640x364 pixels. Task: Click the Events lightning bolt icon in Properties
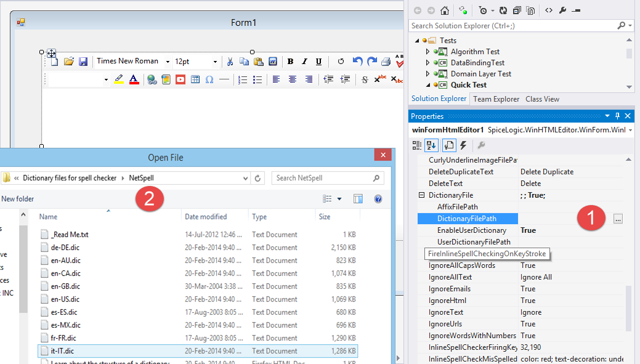[x=463, y=145]
